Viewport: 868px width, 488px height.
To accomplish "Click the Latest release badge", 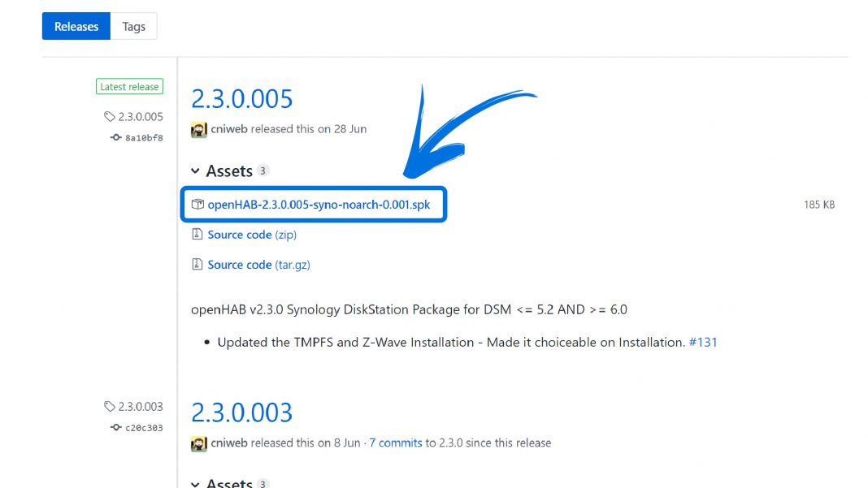I will click(129, 86).
